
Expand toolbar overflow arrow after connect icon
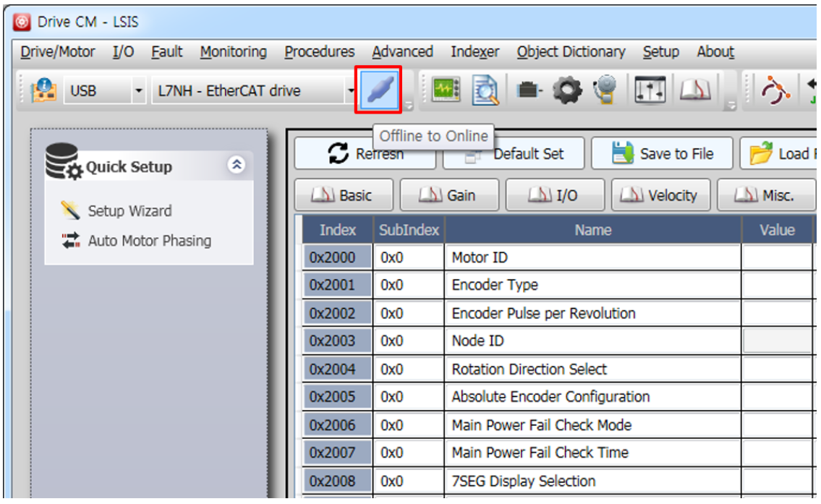point(409,106)
